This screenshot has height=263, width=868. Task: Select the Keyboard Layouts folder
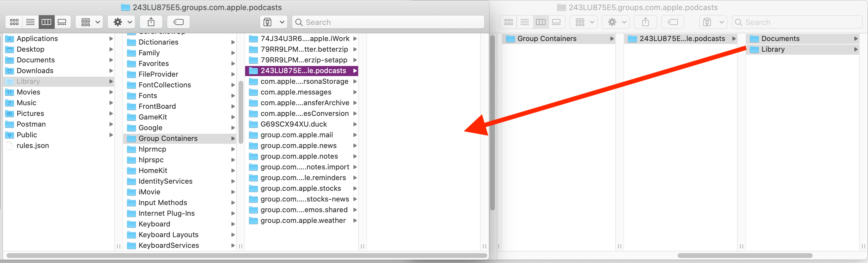(180, 235)
